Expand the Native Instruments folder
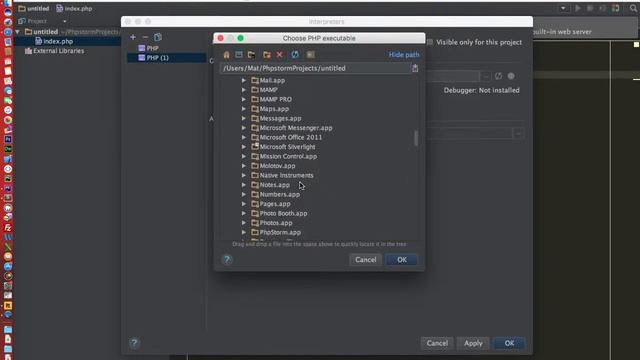Image resolution: width=640 pixels, height=360 pixels. pyautogui.click(x=244, y=175)
